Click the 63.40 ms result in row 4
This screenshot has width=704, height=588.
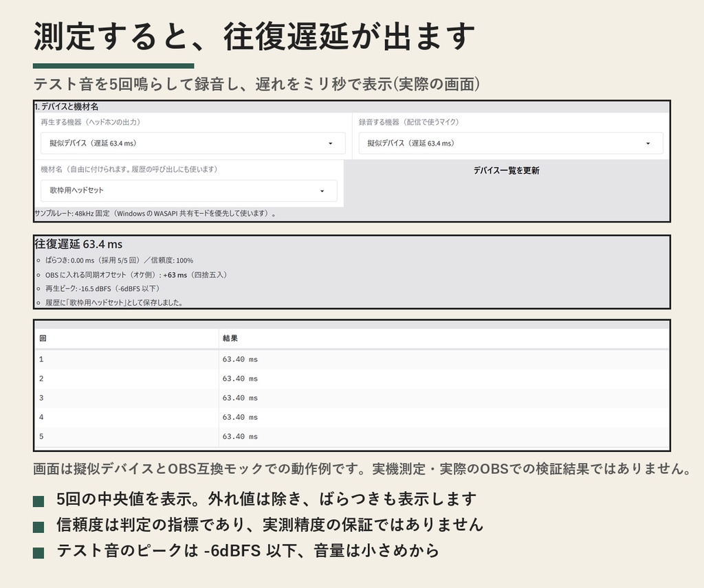tap(240, 417)
